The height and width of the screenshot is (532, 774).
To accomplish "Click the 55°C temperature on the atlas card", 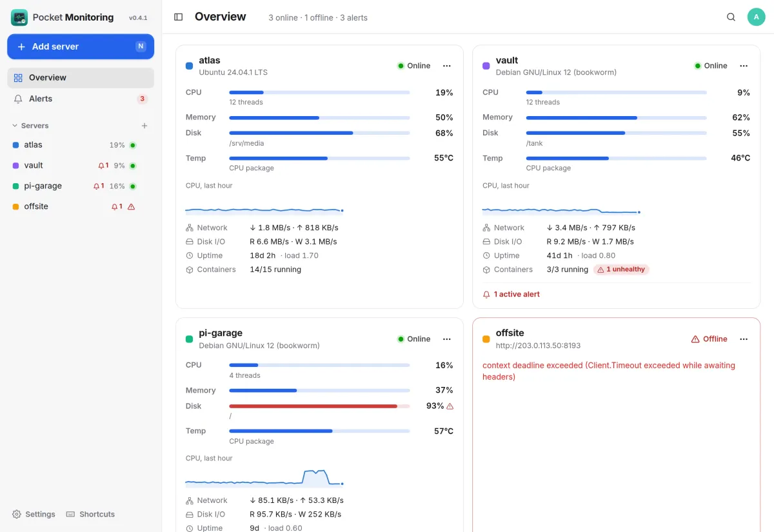I will pos(444,158).
